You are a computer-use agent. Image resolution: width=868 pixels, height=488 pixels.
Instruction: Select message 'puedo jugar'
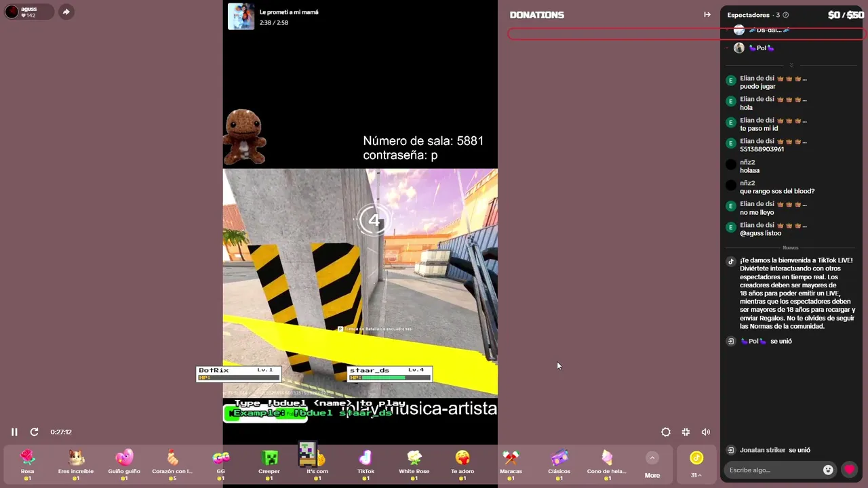coord(757,87)
